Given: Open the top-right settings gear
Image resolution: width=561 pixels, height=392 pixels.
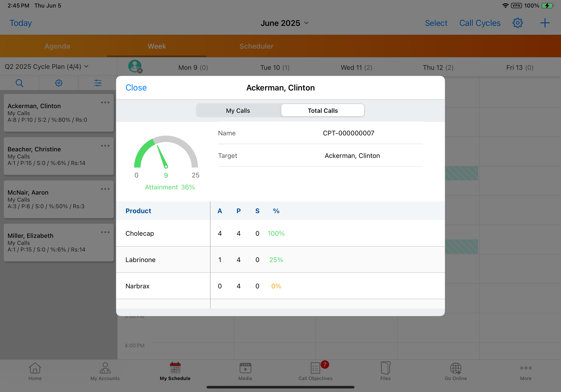Looking at the screenshot, I should [x=518, y=23].
